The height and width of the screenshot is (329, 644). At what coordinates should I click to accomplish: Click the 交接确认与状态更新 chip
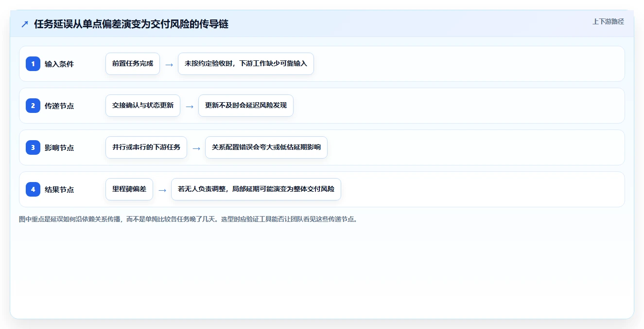(x=143, y=106)
